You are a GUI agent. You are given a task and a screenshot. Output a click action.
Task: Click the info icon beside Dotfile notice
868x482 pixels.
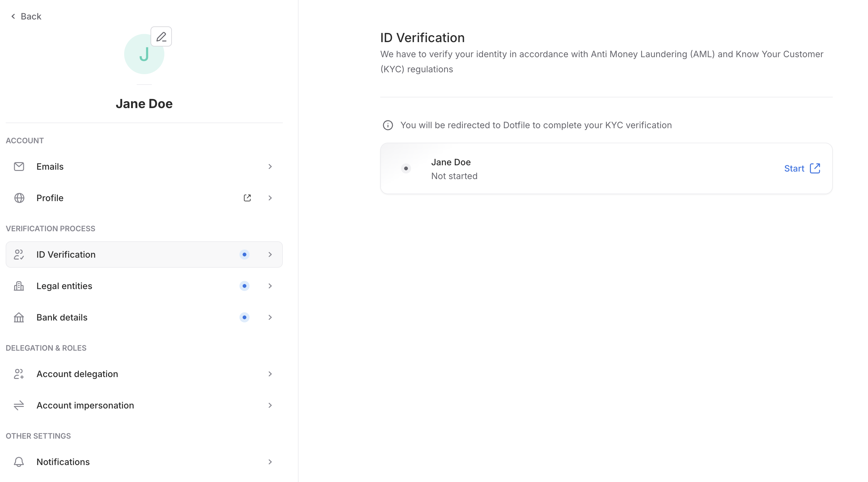pos(388,125)
